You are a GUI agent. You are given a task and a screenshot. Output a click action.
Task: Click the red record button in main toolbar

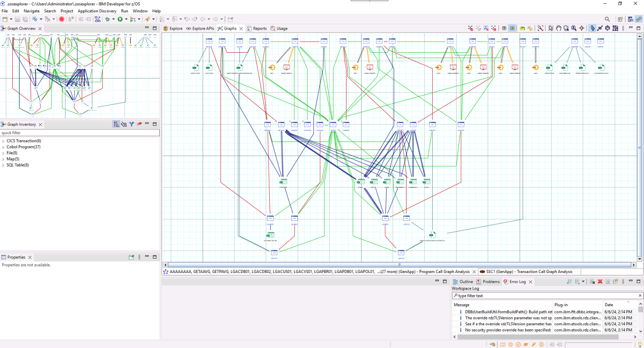pyautogui.click(x=62, y=19)
